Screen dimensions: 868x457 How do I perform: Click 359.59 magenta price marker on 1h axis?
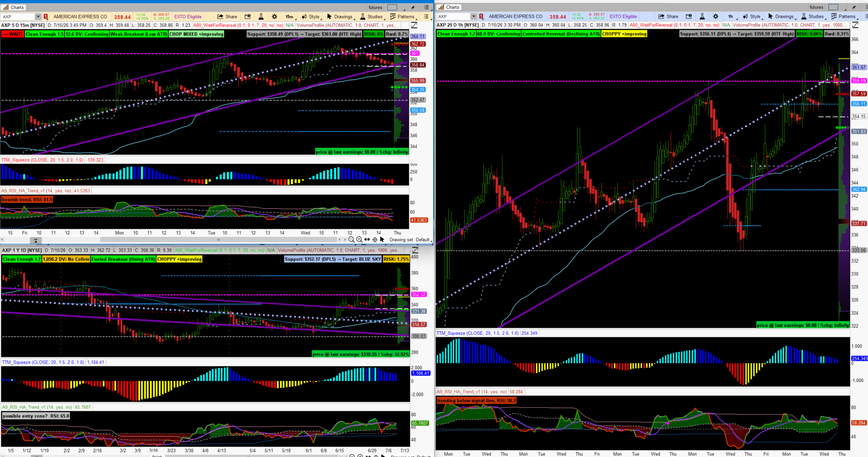(x=859, y=81)
